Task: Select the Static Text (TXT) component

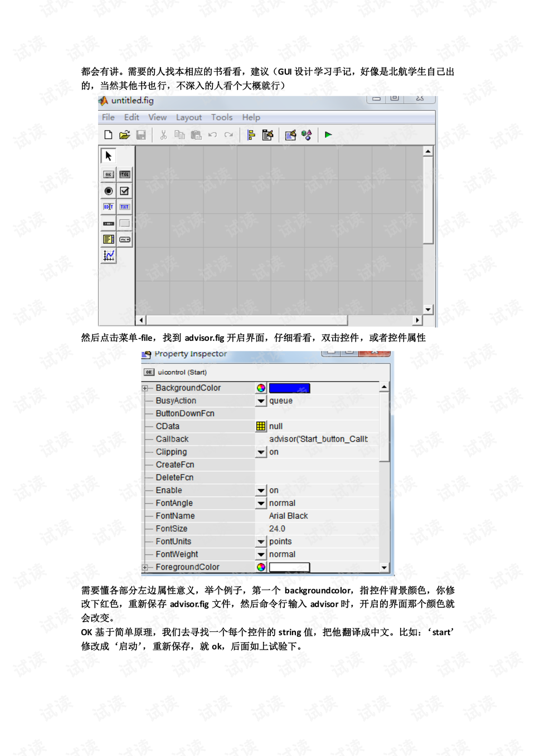Action: point(124,206)
